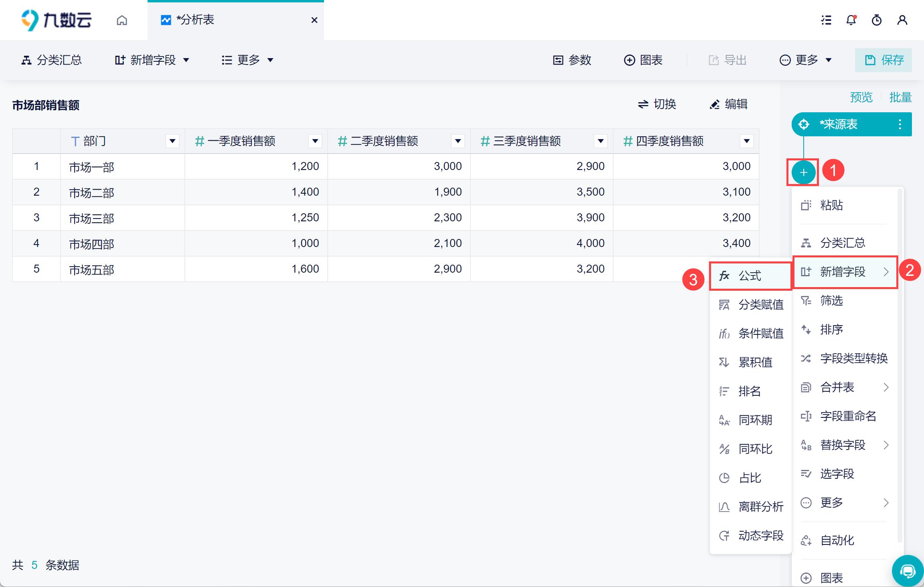The height and width of the screenshot is (587, 924).
Task: Choose 筛选 from the step menu
Action: coord(845,300)
